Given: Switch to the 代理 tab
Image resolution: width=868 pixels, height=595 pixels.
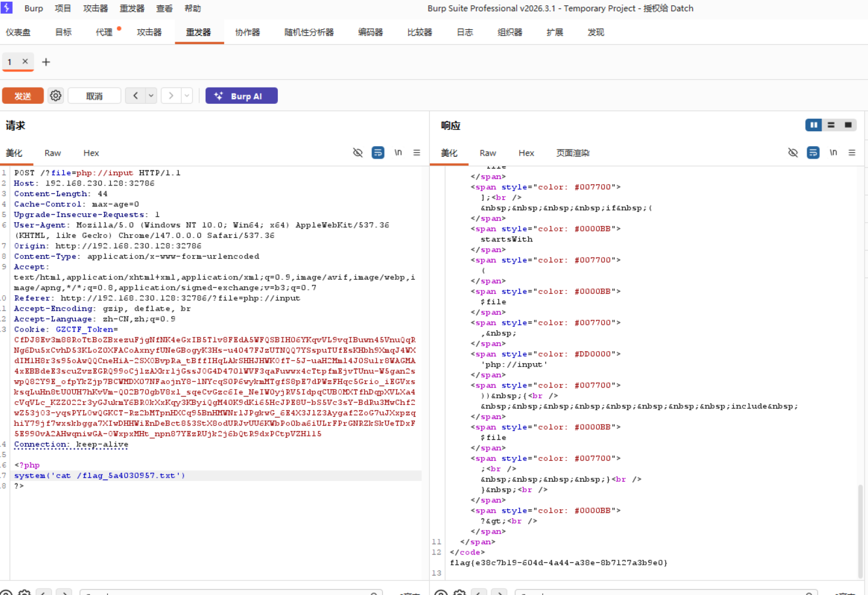Looking at the screenshot, I should [x=104, y=32].
